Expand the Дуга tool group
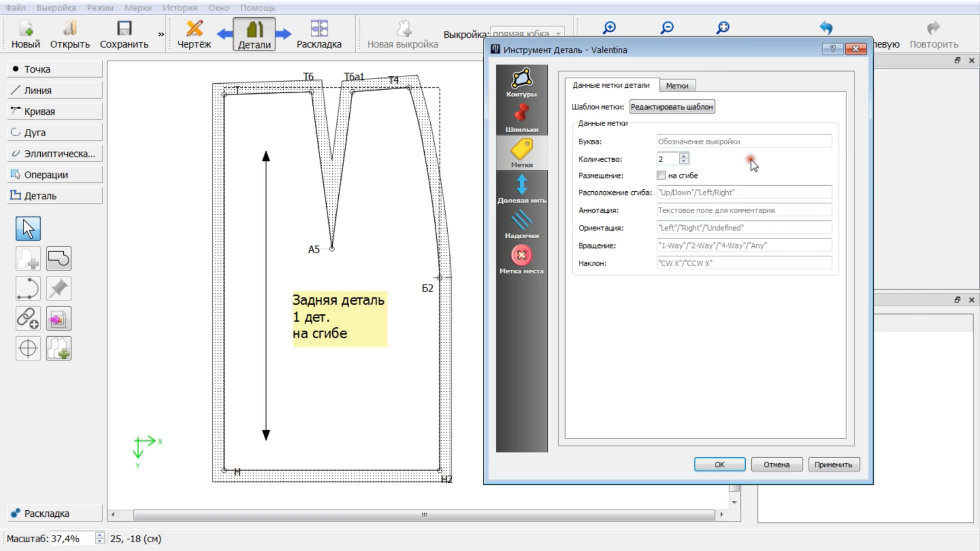This screenshot has height=551, width=980. tap(55, 132)
